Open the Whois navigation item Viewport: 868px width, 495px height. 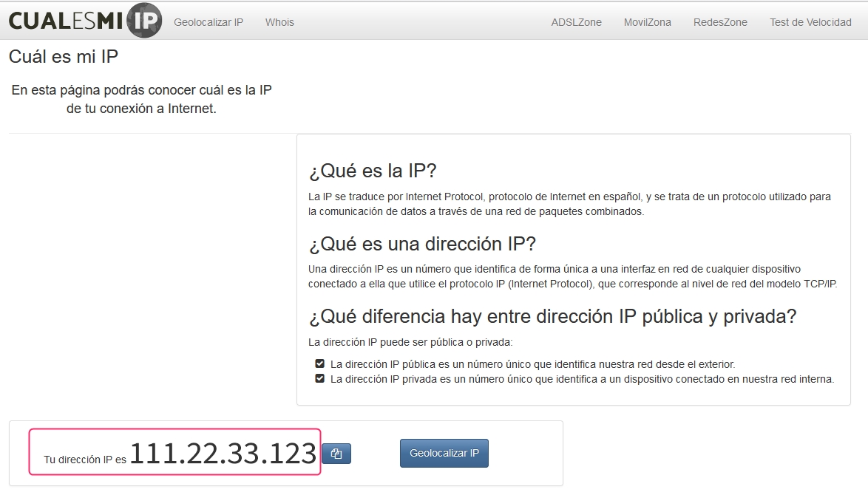point(279,22)
